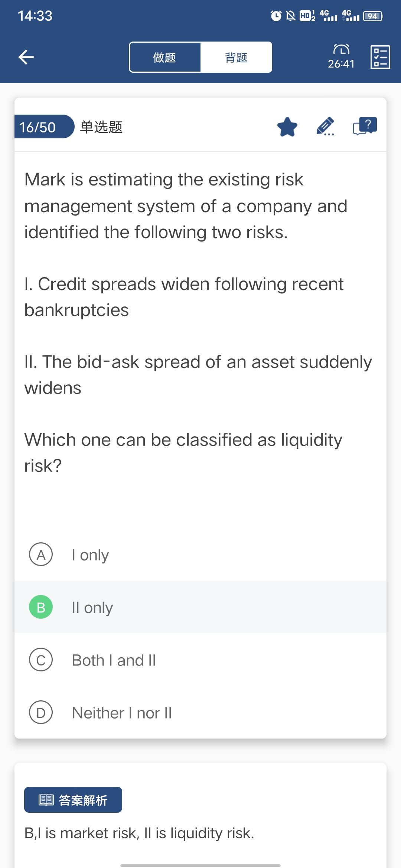401x868 pixels.
Task: Tap the bottom home gesture bar
Action: (200, 865)
